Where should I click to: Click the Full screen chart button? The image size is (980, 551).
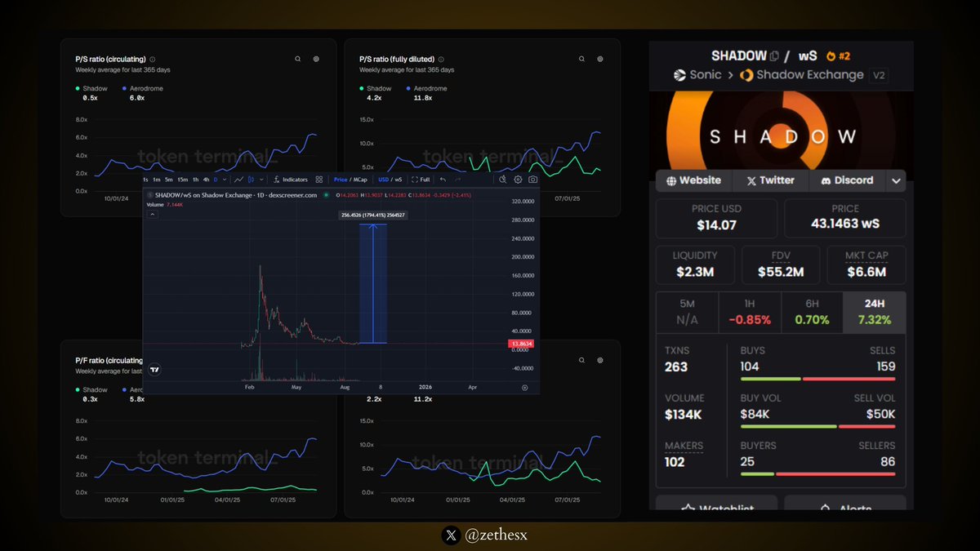click(421, 180)
